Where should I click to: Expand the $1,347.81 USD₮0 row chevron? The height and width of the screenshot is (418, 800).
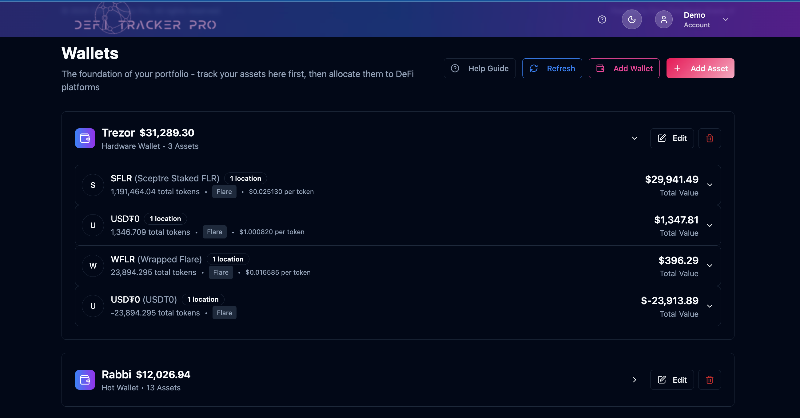(710, 225)
